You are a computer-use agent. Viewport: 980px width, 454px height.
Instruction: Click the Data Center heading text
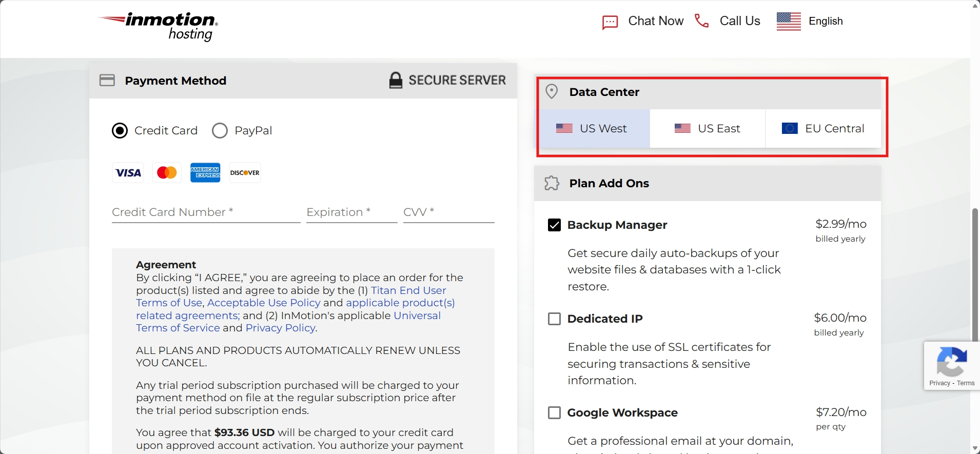click(x=604, y=92)
